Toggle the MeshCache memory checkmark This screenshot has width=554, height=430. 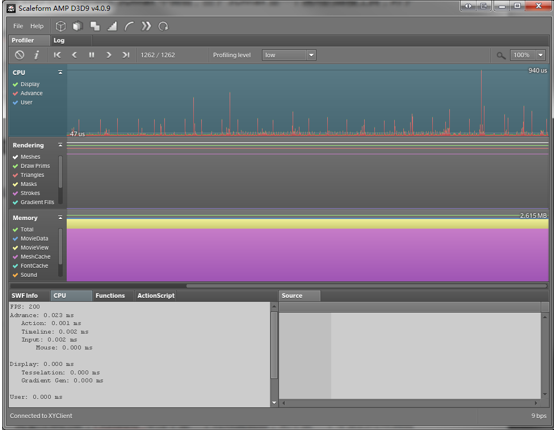click(15, 257)
